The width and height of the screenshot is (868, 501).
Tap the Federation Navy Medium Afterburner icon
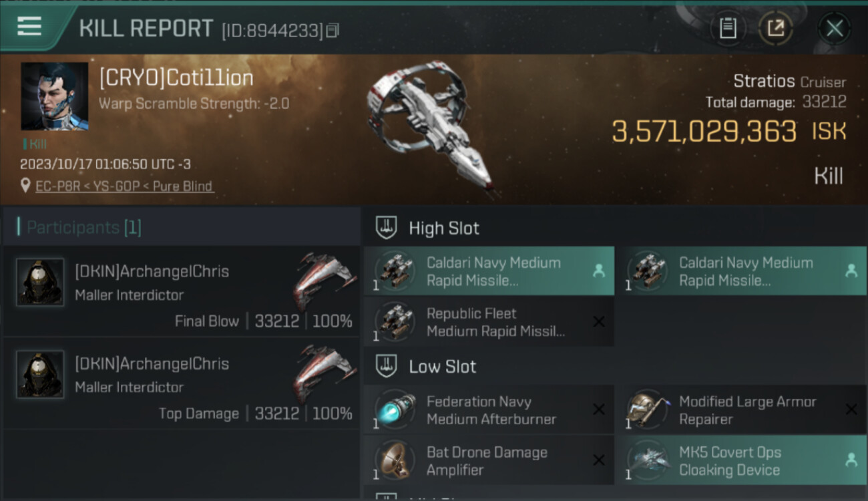tap(395, 410)
